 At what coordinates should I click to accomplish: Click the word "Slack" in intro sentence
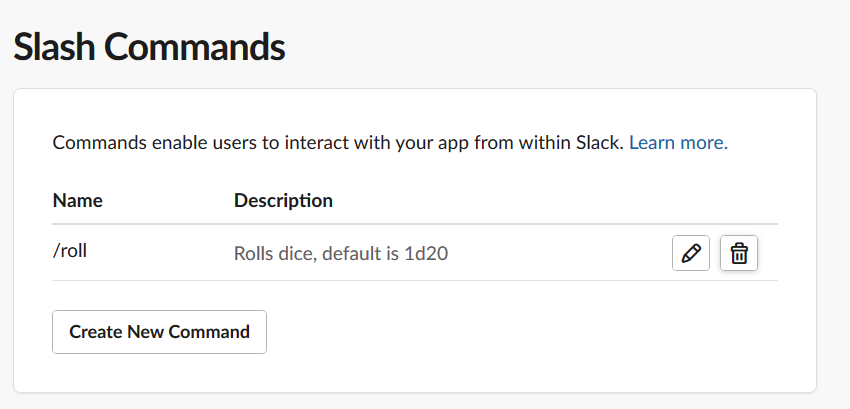coord(600,143)
